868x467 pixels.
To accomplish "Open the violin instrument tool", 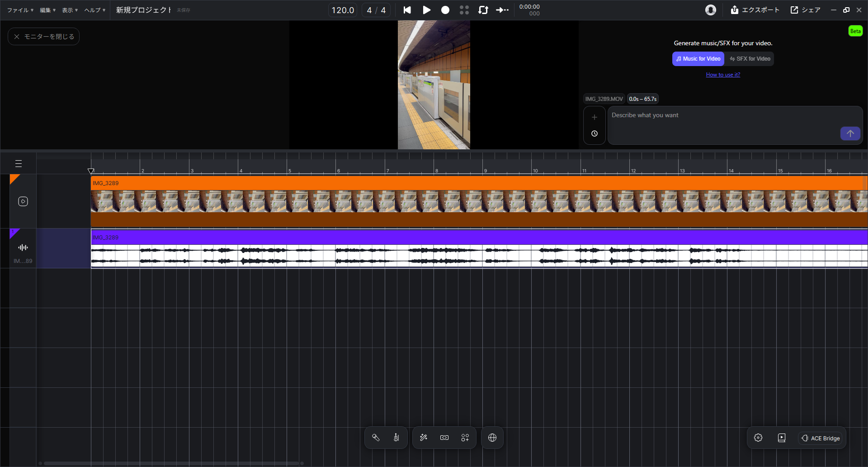I will (x=396, y=438).
